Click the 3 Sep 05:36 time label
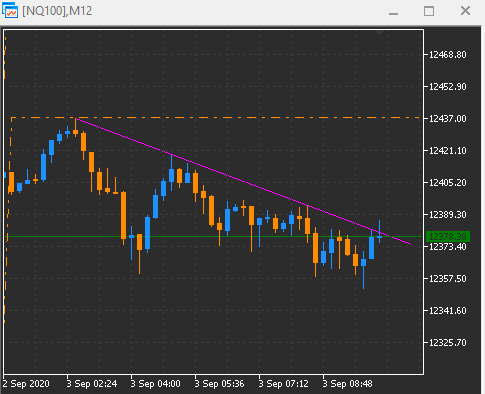The image size is (485, 394). click(x=219, y=384)
